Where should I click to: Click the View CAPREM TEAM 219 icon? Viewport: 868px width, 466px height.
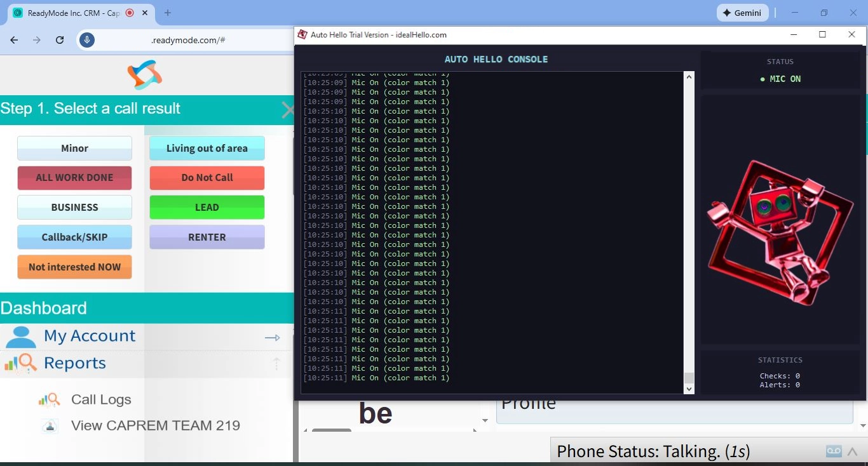coord(50,426)
